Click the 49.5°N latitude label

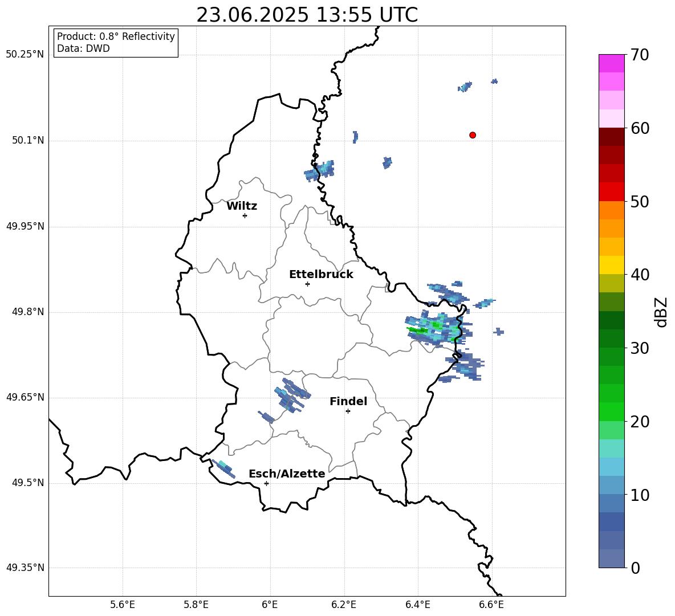(x=28, y=483)
